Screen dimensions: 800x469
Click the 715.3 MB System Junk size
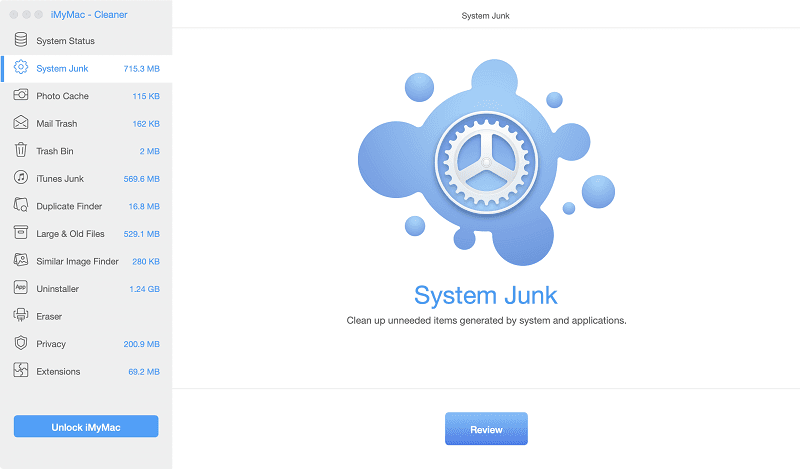[141, 68]
